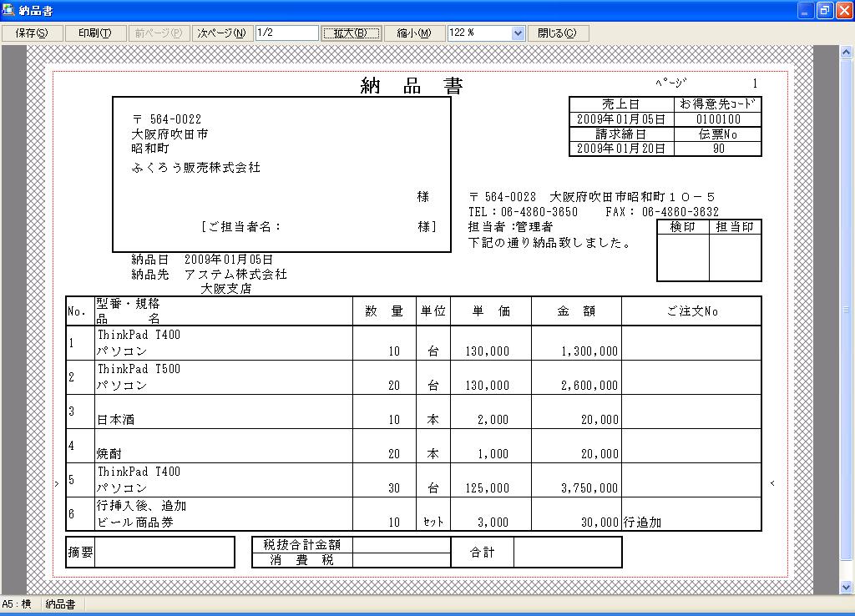Click the A5：横 status bar entry

point(17,604)
